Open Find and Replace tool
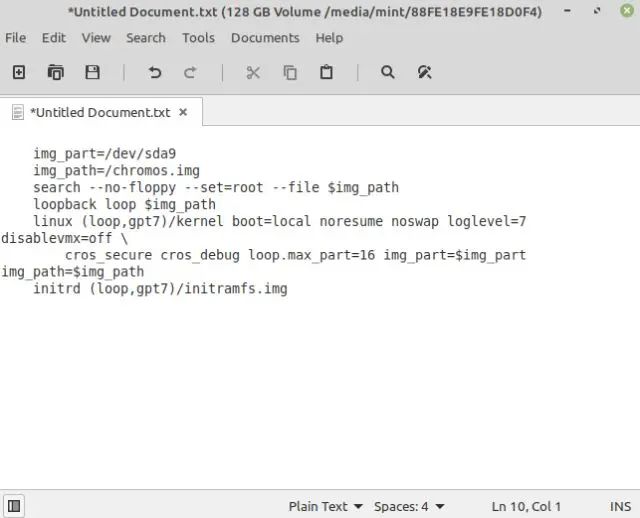The height and width of the screenshot is (518, 640). click(424, 72)
